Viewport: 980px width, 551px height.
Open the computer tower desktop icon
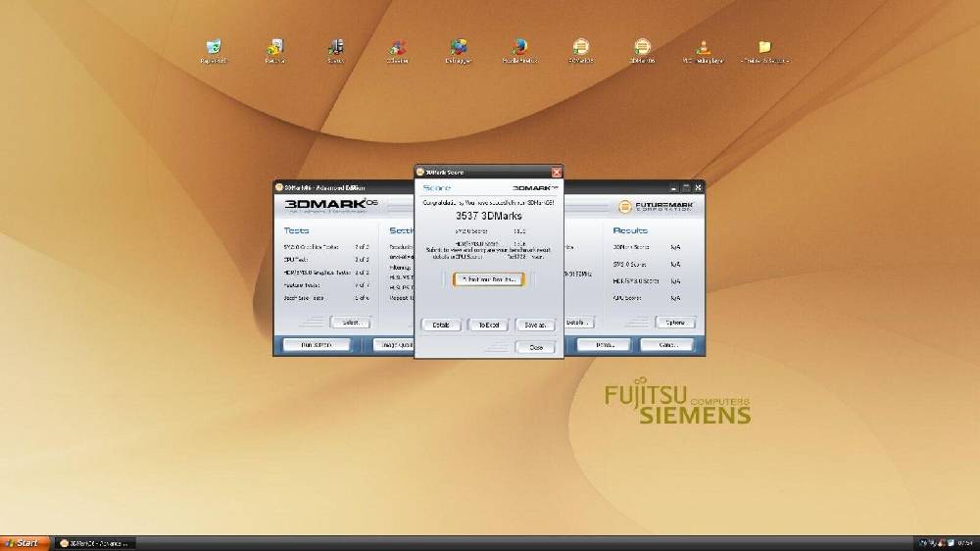tap(335, 51)
